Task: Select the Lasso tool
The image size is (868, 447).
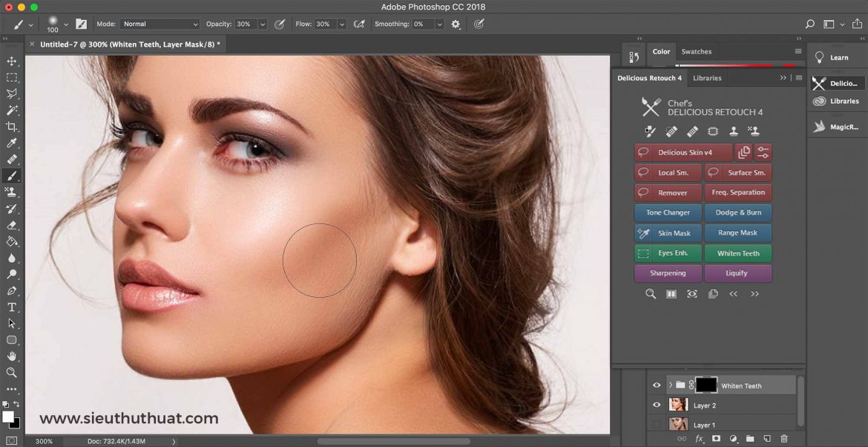Action: [12, 94]
